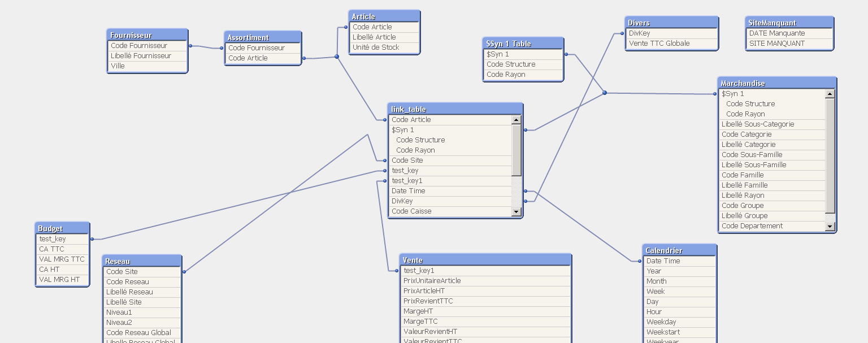Click Code Reseau Global field
The height and width of the screenshot is (343, 868).
coord(142,333)
